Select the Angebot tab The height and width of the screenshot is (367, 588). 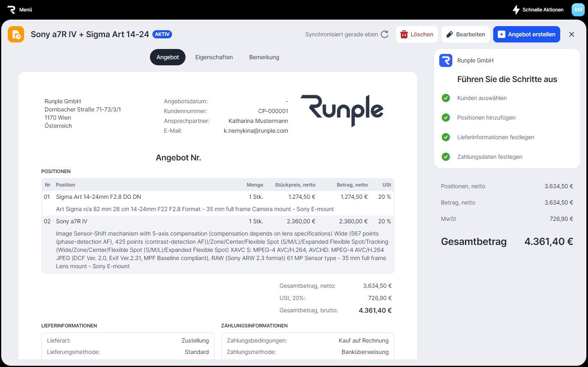[168, 57]
